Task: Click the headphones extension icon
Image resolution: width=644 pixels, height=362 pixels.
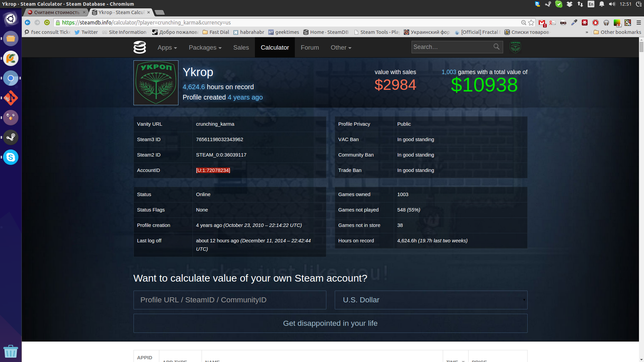Action: (606, 23)
